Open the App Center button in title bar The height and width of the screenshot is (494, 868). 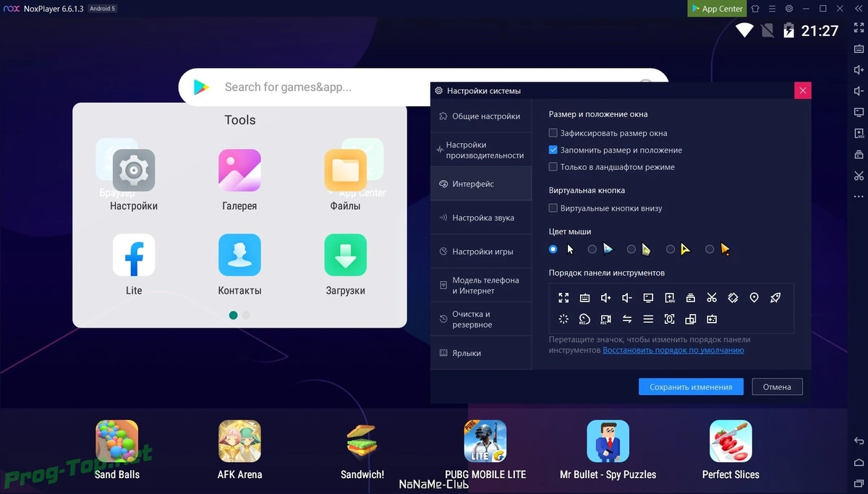click(718, 9)
